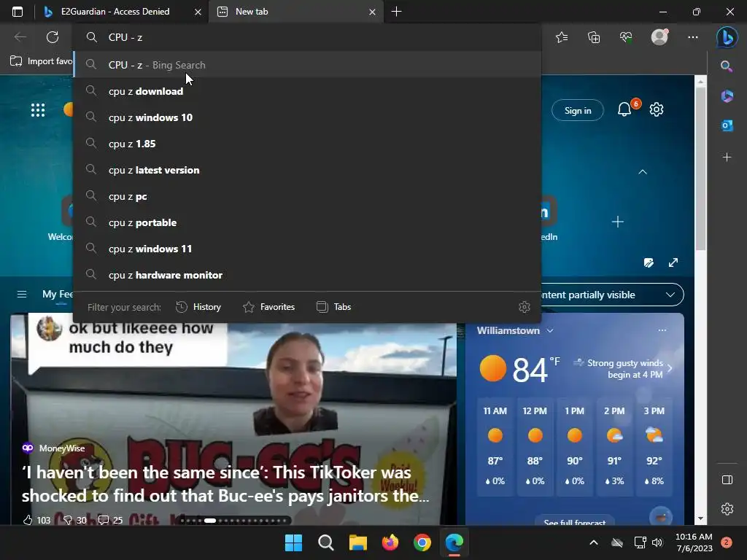Choose cpu z download suggestion
This screenshot has width=747, height=560.
(307, 91)
